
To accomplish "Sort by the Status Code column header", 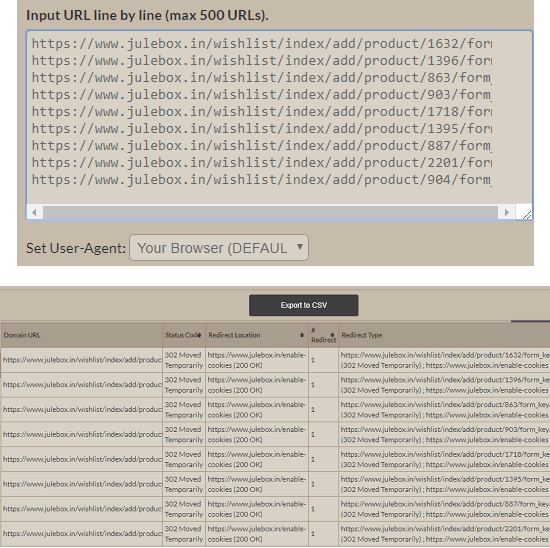I will 184,335.
